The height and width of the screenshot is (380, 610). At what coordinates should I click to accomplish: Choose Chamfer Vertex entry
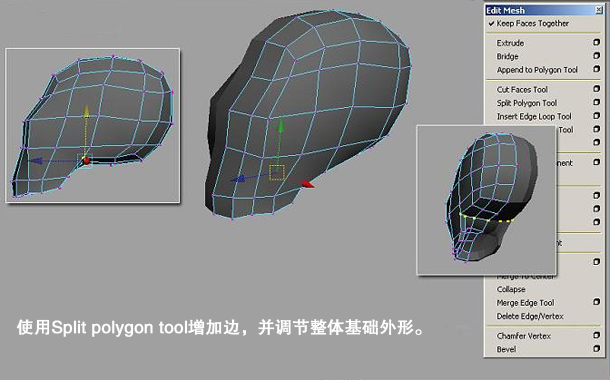(523, 336)
